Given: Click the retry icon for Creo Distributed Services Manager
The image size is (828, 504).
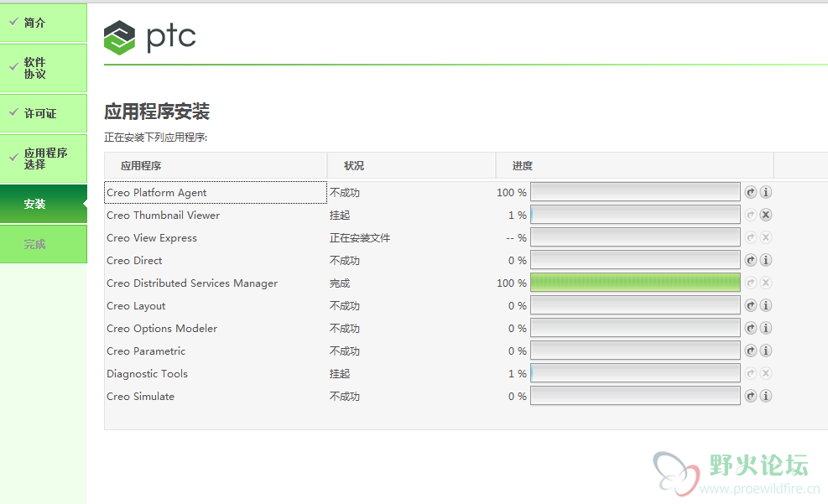Looking at the screenshot, I should (750, 283).
